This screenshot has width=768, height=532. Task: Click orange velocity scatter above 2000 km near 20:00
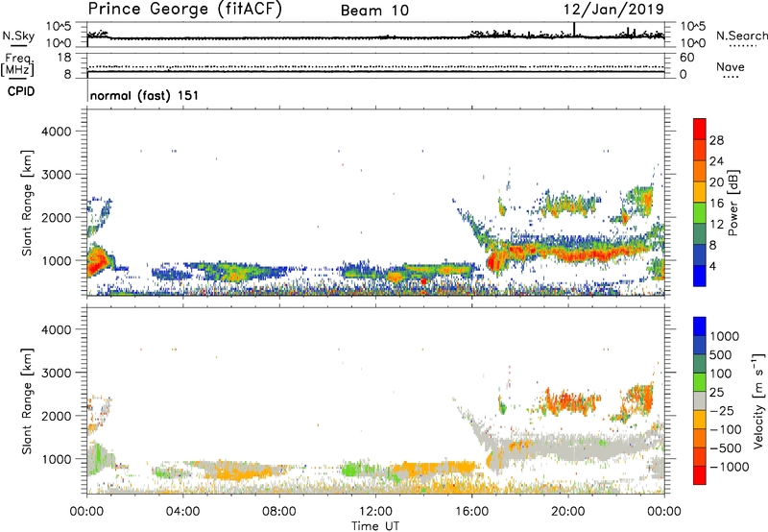(572, 400)
